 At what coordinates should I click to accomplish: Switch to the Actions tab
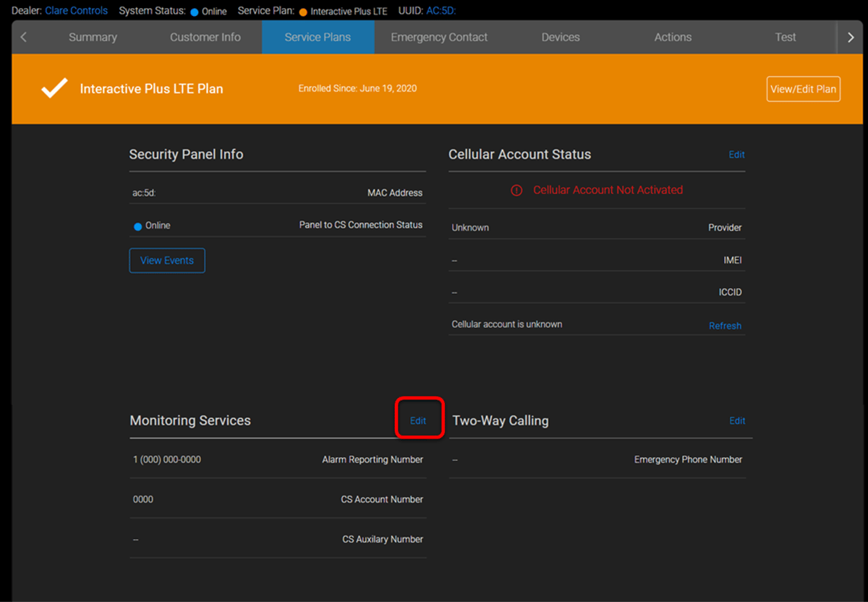pos(673,37)
